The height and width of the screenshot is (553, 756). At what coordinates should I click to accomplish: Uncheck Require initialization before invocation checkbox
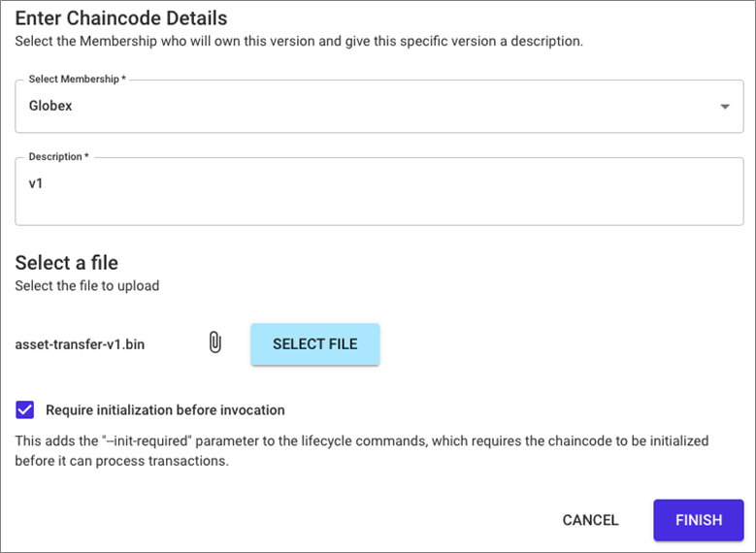pos(24,410)
